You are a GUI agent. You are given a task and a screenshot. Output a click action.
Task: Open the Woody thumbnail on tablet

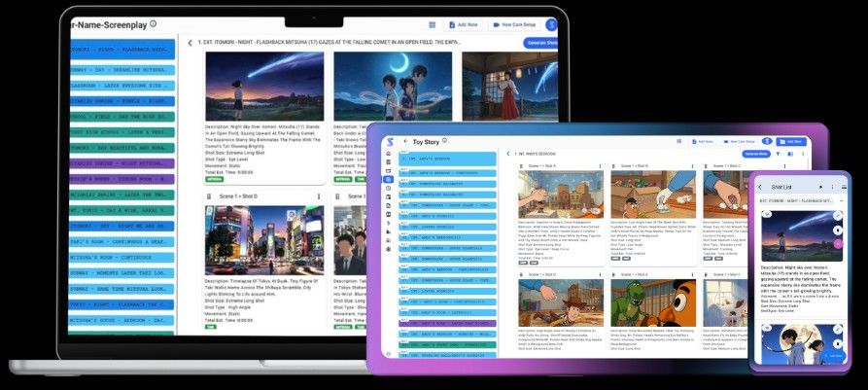click(561, 302)
